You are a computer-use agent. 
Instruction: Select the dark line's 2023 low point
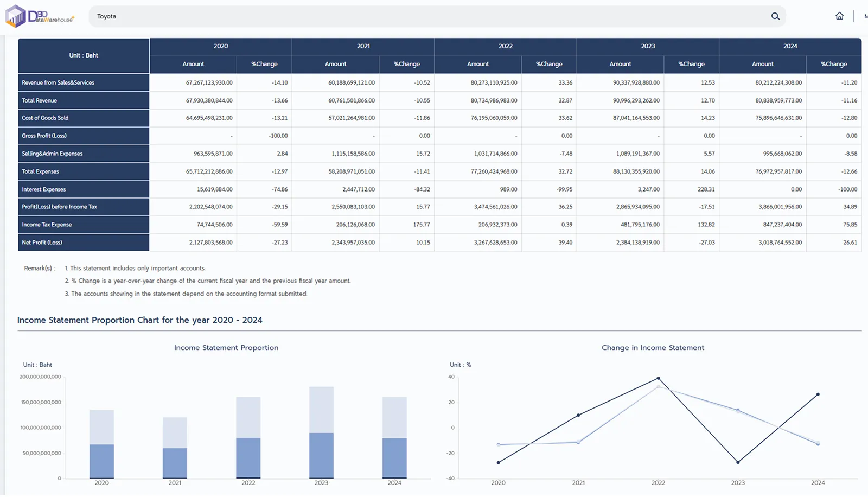pyautogui.click(x=738, y=462)
